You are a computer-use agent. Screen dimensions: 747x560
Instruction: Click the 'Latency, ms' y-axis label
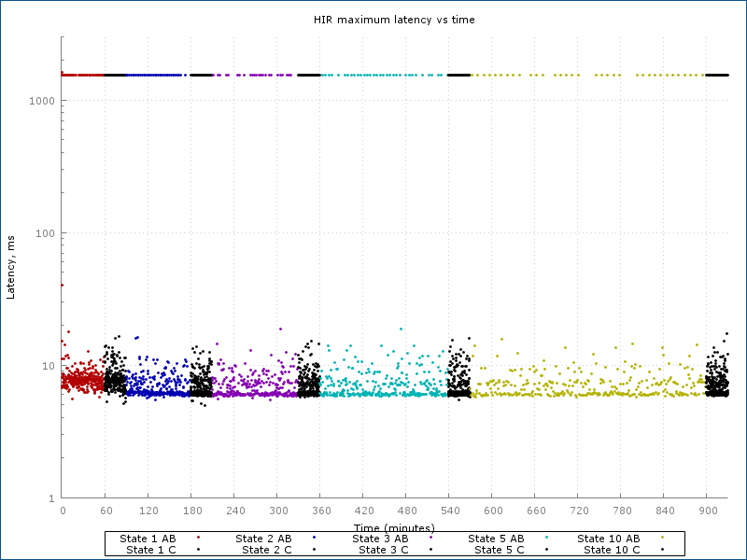pyautogui.click(x=10, y=267)
